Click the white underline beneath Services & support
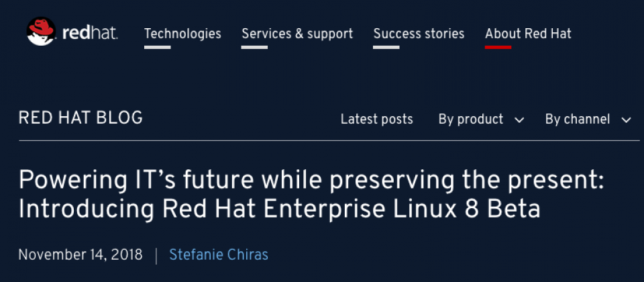The image size is (644, 282). tap(255, 47)
